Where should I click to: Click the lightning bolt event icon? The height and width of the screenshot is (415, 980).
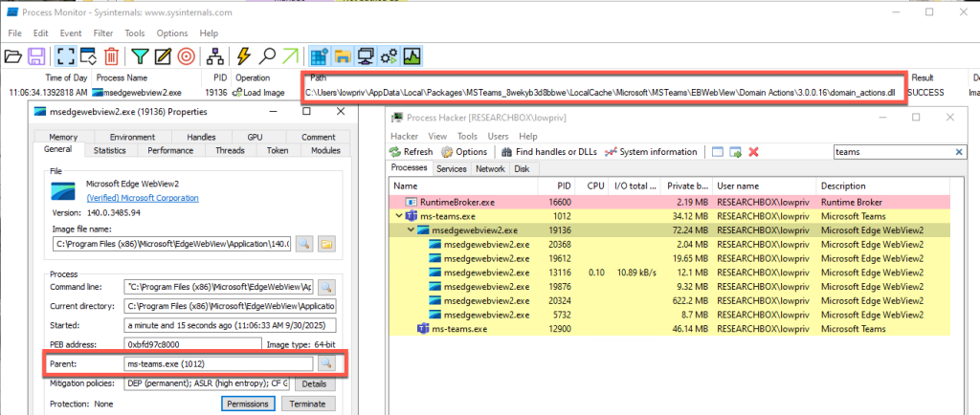point(244,56)
